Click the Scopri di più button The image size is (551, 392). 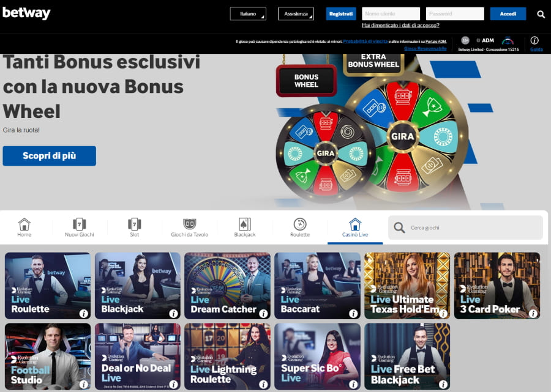49,156
